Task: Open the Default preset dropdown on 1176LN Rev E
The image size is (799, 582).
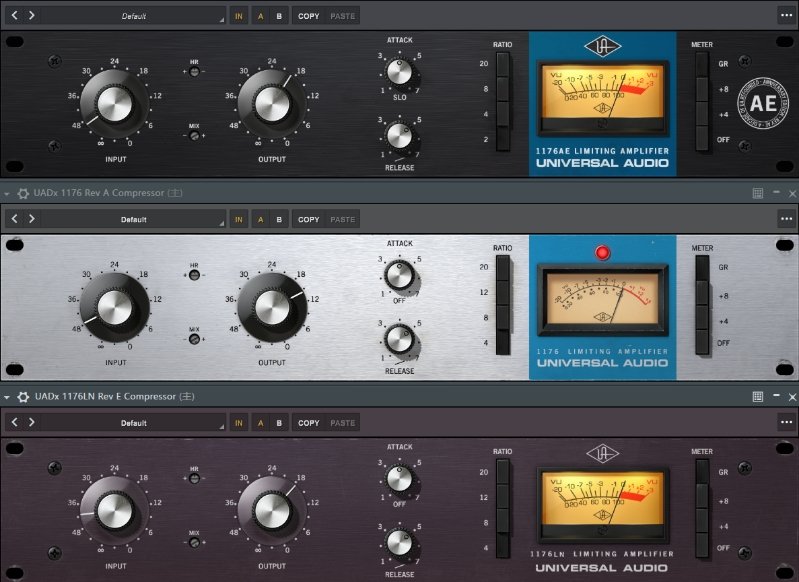Action: (134, 422)
